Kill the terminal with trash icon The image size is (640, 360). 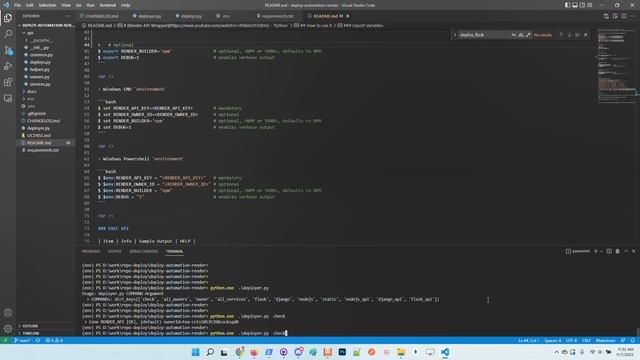click(618, 251)
